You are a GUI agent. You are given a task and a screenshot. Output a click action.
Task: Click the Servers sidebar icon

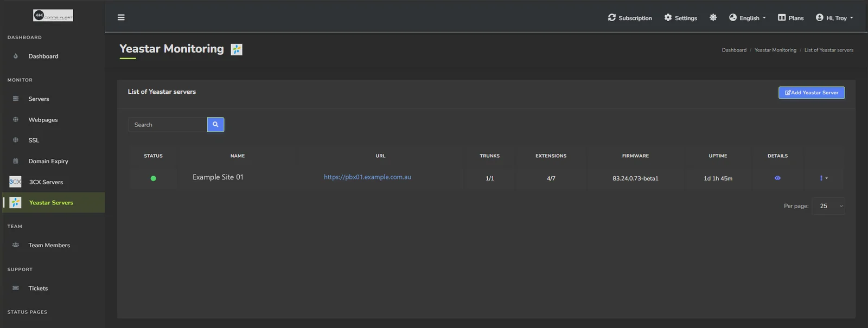pyautogui.click(x=16, y=99)
